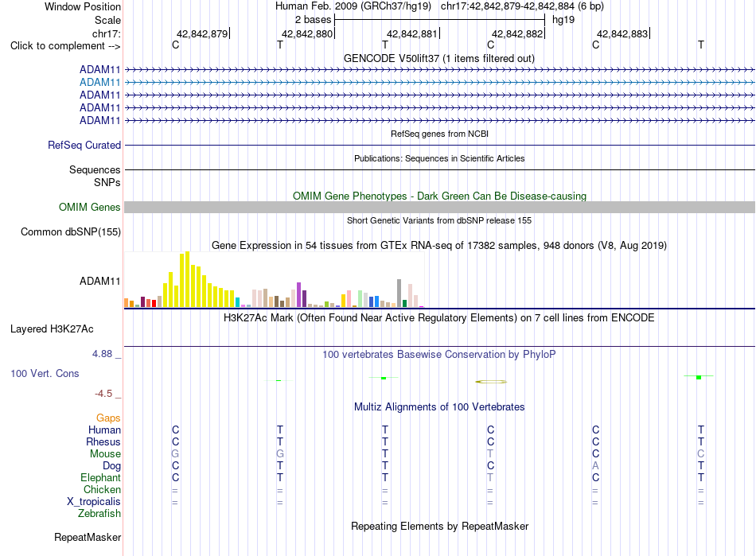The width and height of the screenshot is (756, 556).
Task: Click the 'Click to complement -->' label
Action: pos(65,46)
